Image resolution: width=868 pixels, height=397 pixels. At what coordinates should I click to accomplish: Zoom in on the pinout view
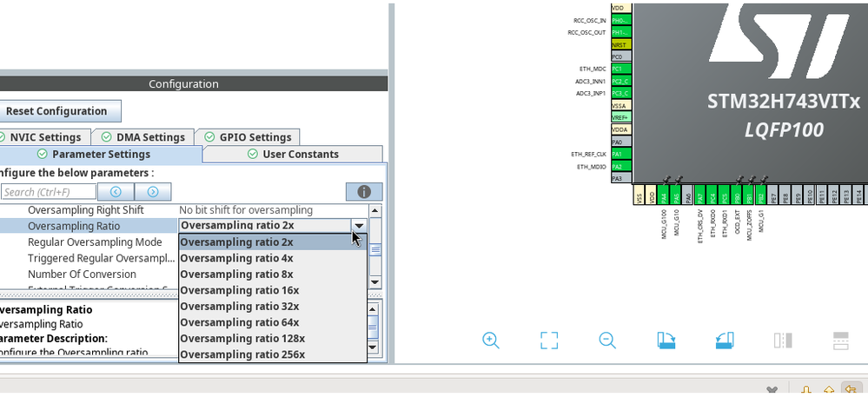click(x=490, y=340)
